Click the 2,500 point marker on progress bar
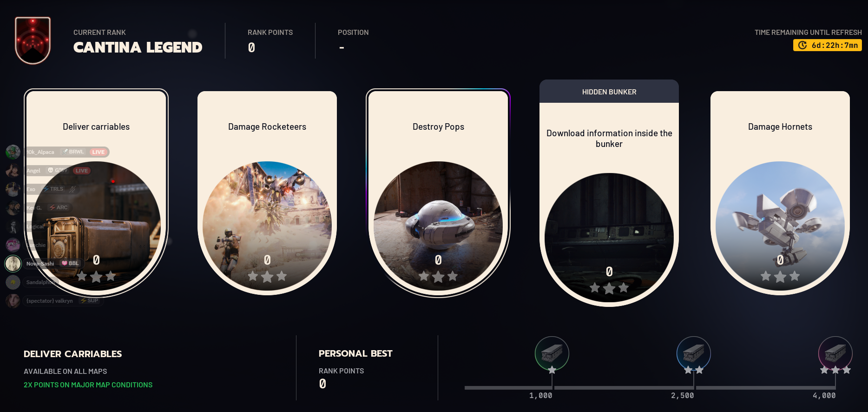Screen dimensions: 868x412 [x=682, y=395]
